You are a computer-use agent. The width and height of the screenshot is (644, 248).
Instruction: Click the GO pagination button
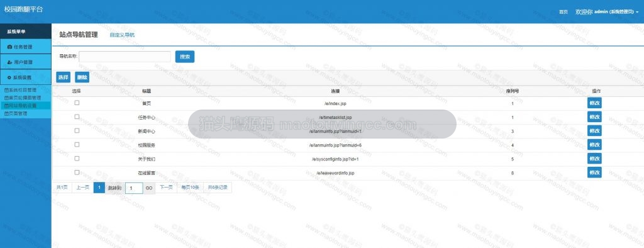click(x=149, y=188)
